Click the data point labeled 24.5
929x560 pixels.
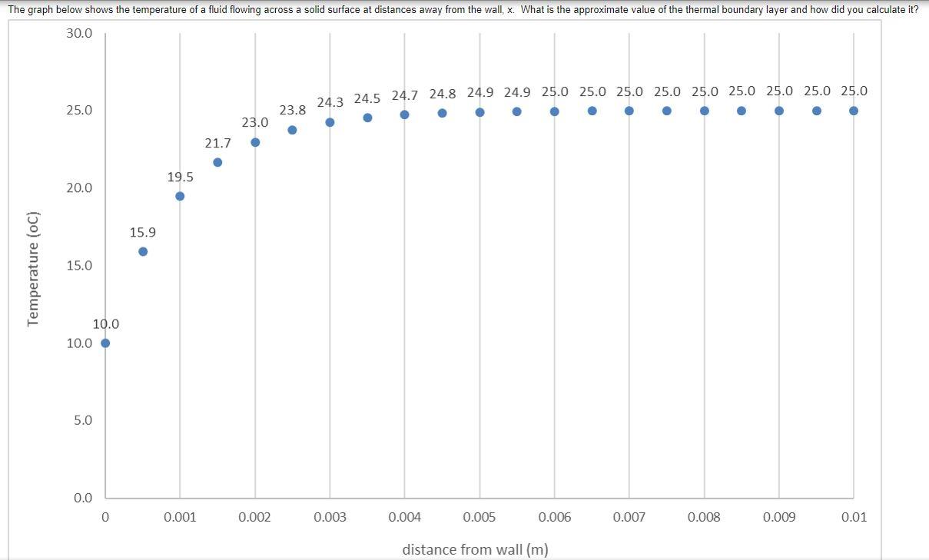point(367,118)
